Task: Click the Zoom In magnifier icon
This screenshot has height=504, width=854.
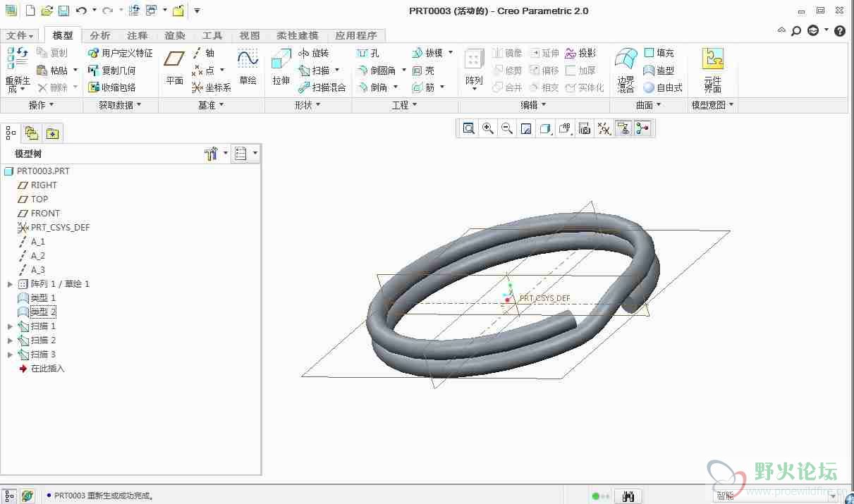Action: click(x=488, y=128)
